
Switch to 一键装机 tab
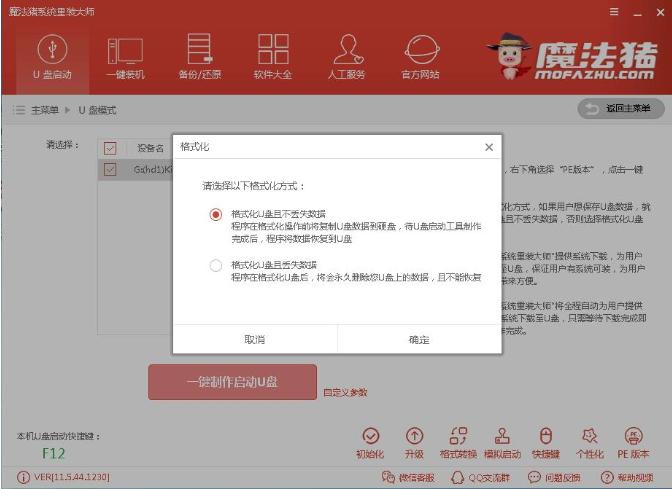[126, 58]
